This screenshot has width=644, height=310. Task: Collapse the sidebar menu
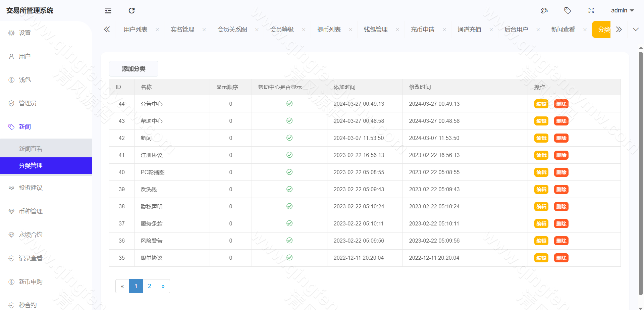click(x=108, y=10)
